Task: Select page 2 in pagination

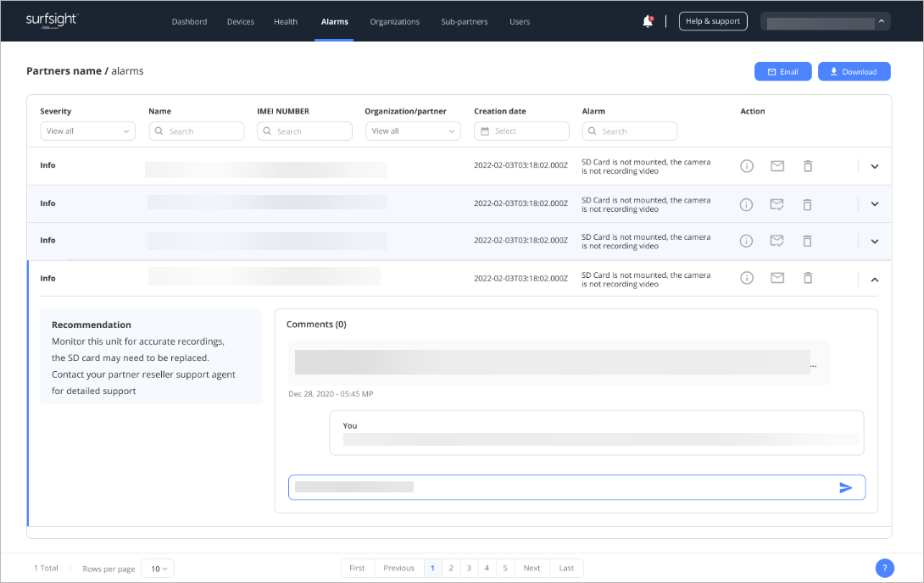Action: [x=451, y=569]
